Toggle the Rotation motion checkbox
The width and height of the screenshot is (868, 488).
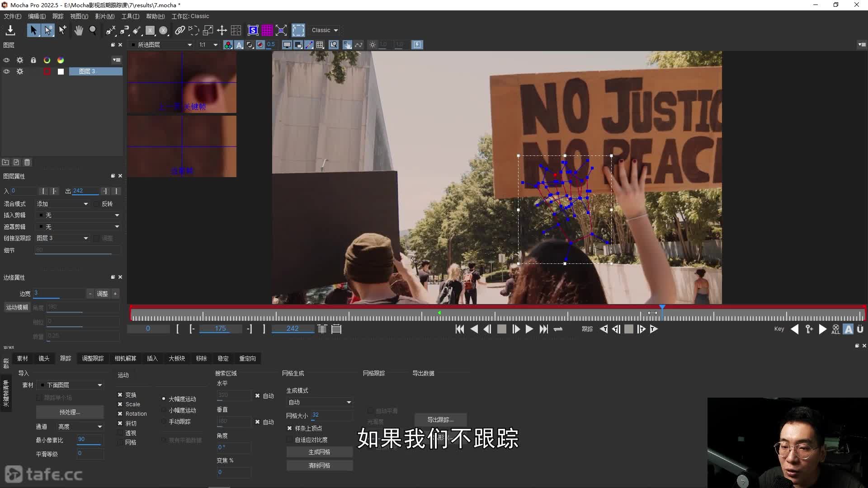point(120,414)
